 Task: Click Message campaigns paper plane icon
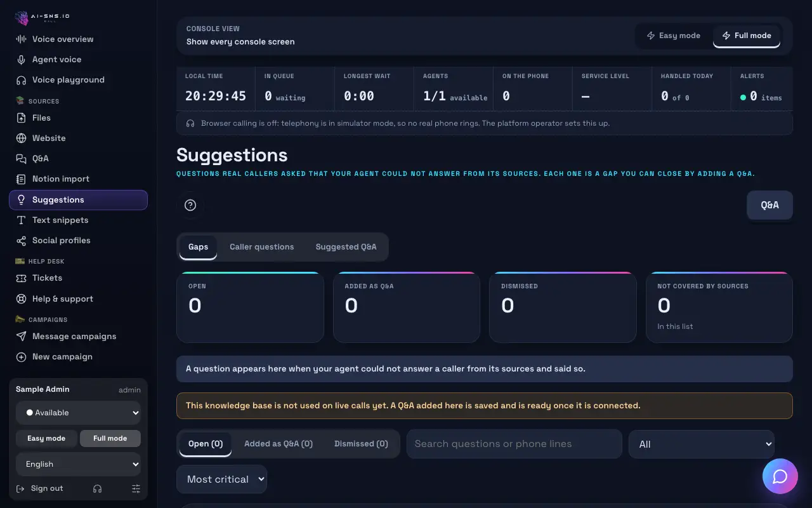(x=21, y=337)
